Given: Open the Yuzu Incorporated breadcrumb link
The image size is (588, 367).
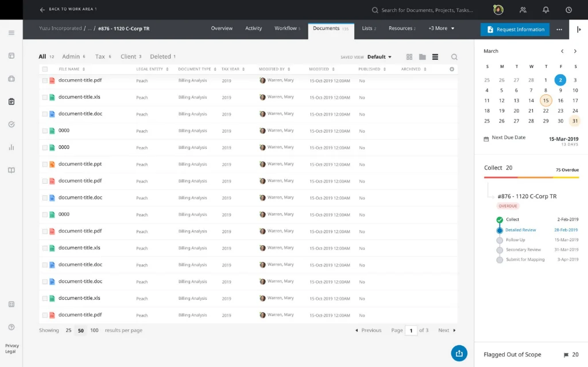Looking at the screenshot, I should [x=60, y=28].
